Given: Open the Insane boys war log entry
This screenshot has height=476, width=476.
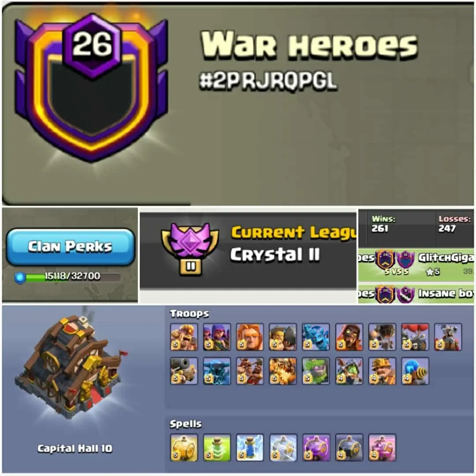Looking at the screenshot, I should tap(416, 293).
